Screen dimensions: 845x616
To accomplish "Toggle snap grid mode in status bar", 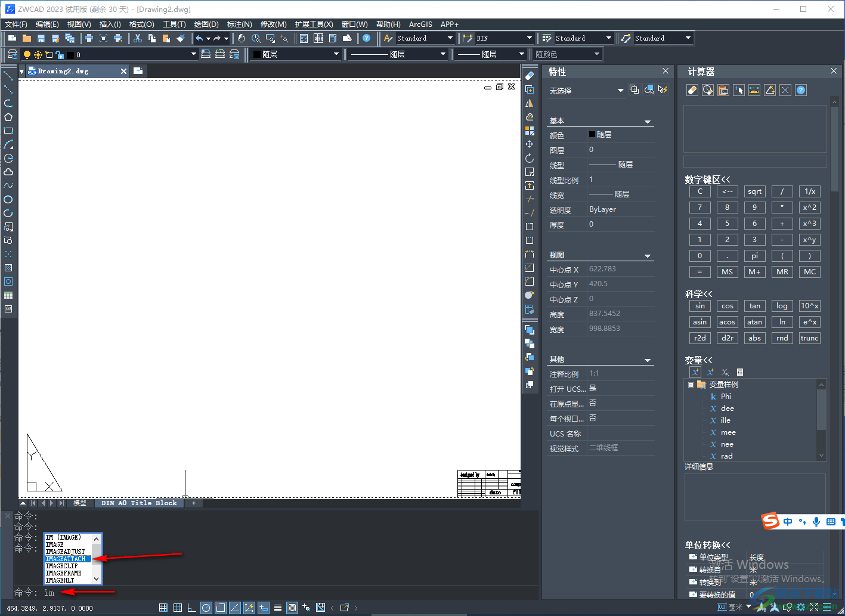I will pyautogui.click(x=163, y=608).
